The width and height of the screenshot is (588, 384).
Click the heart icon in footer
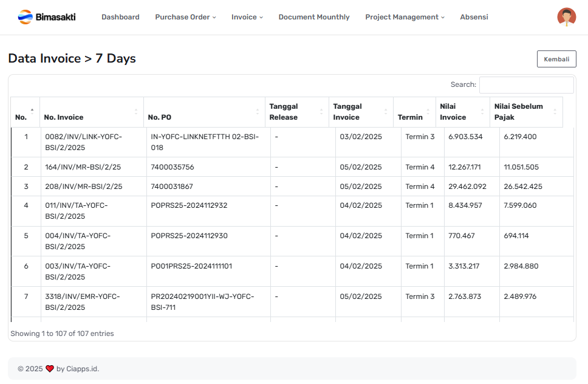[50, 369]
